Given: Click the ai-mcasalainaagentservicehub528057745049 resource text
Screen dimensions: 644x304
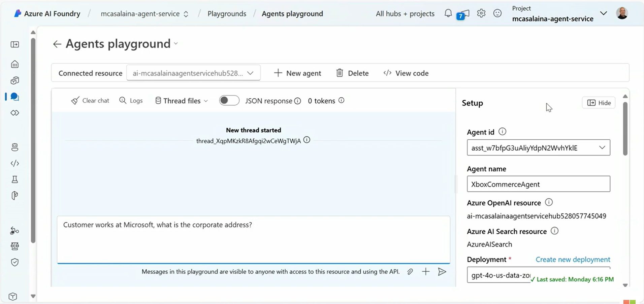Looking at the screenshot, I should (536, 216).
